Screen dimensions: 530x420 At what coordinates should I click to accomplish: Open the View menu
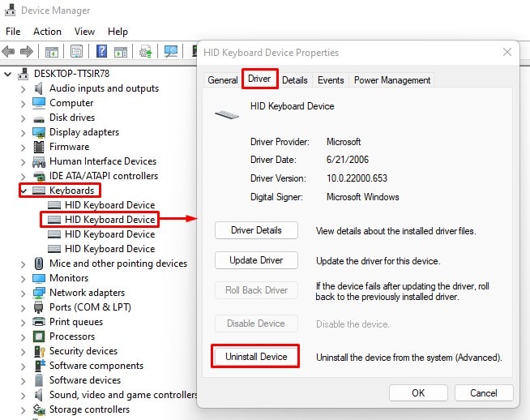click(x=84, y=32)
